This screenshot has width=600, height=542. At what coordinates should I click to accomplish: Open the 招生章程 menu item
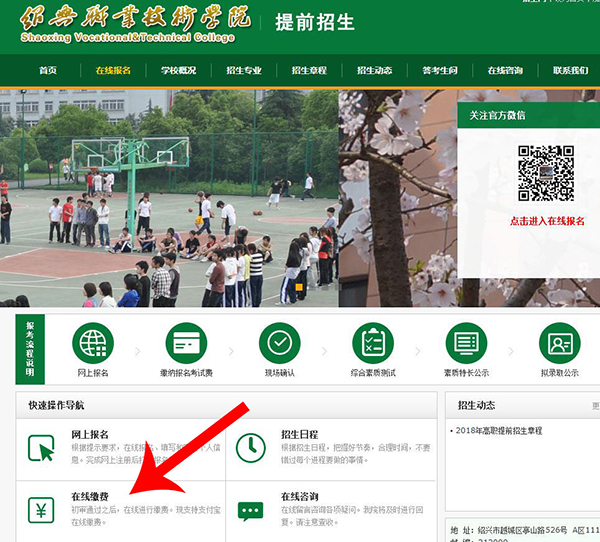click(x=309, y=70)
